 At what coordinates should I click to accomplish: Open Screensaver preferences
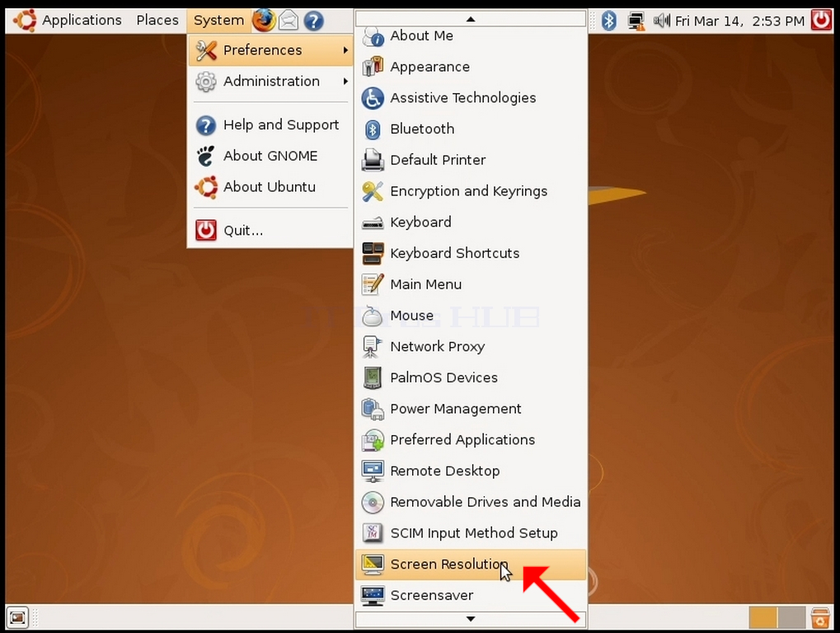point(471,596)
